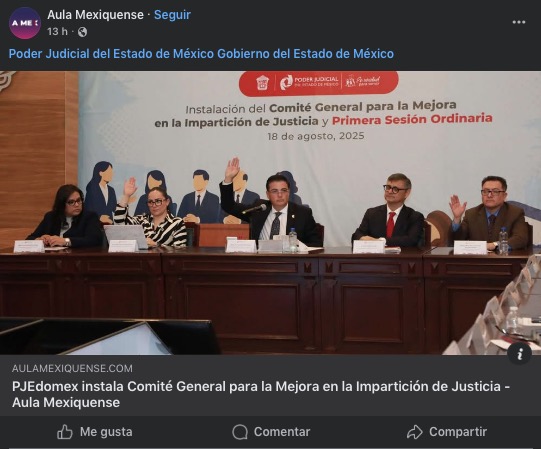Click the thumbs-up like icon
The height and width of the screenshot is (449, 541).
65,432
